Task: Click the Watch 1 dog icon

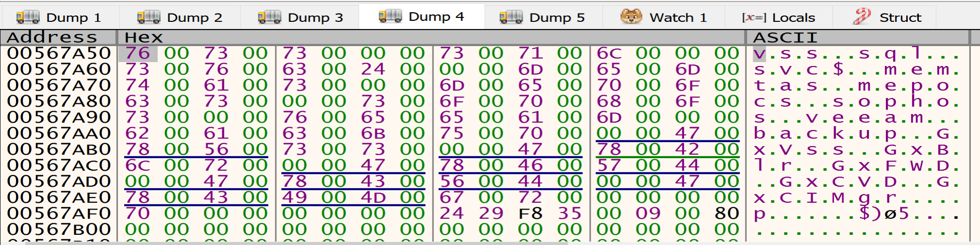Action: click(631, 17)
